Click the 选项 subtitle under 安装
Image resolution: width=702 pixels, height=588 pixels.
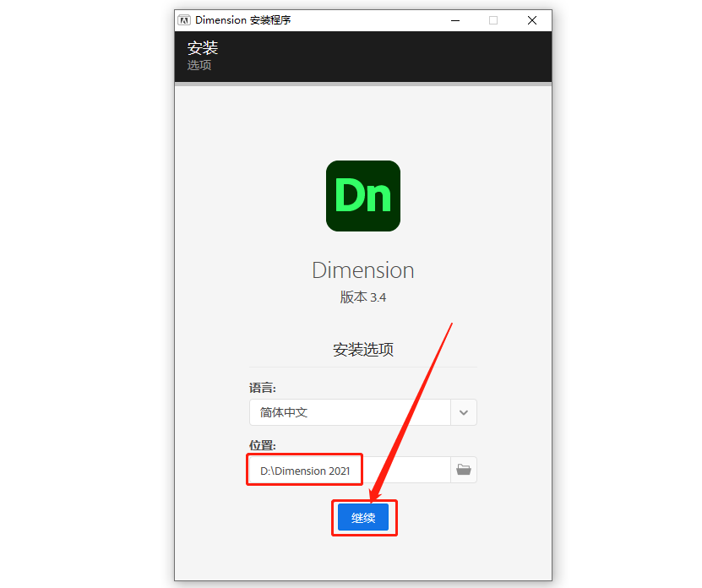[x=199, y=64]
